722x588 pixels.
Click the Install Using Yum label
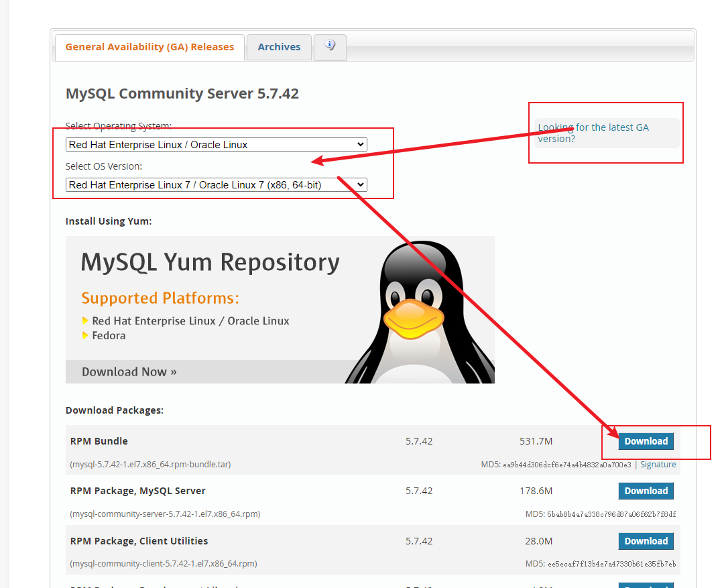coord(109,221)
